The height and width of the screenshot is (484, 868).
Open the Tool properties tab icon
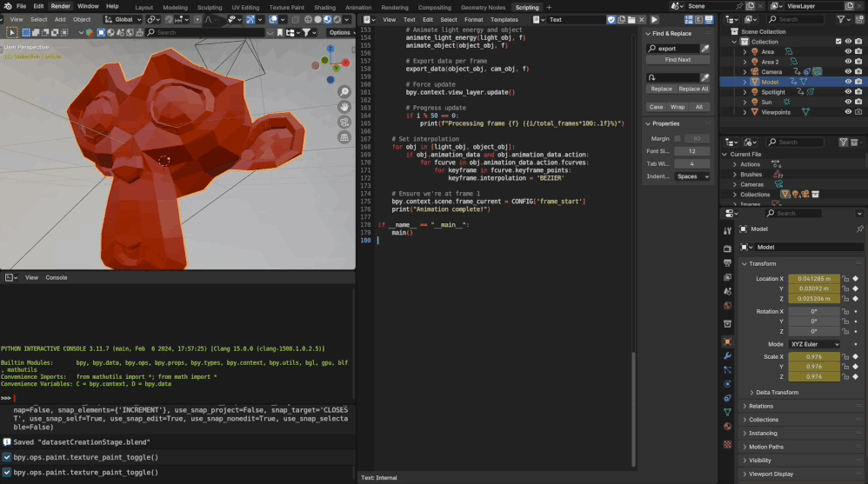[727, 230]
